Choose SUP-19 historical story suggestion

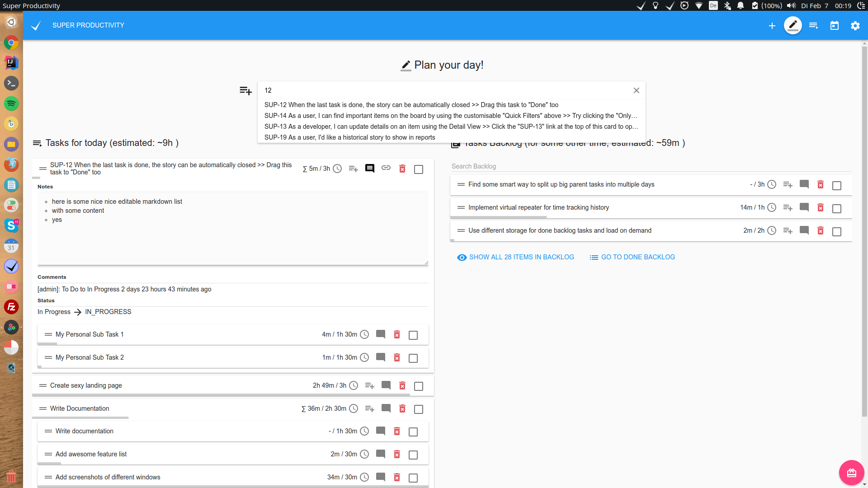[349, 137]
